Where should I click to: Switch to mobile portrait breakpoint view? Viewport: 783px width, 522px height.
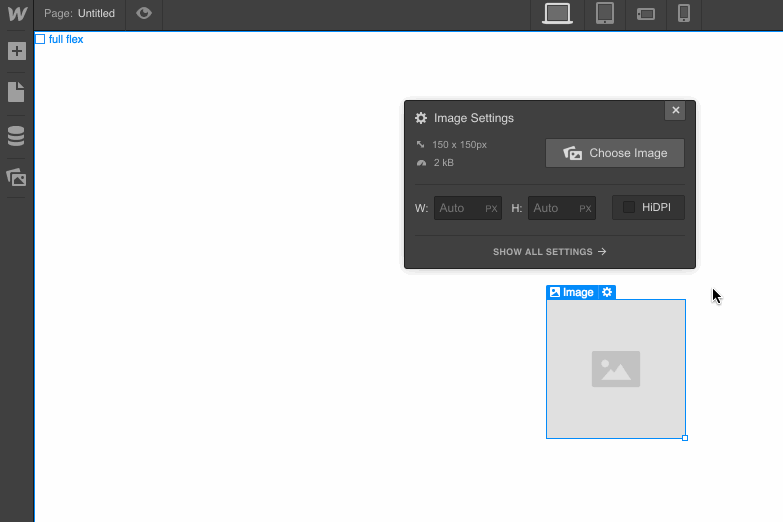click(x=684, y=13)
